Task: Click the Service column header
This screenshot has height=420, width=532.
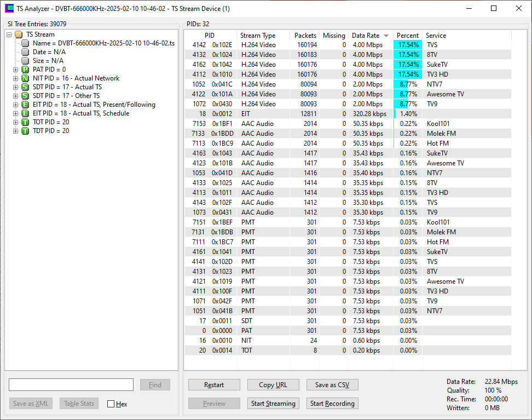Action: tap(436, 36)
